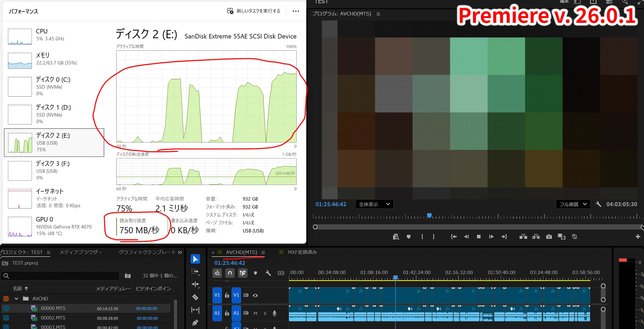Mute the A1 audio track

coord(255,313)
